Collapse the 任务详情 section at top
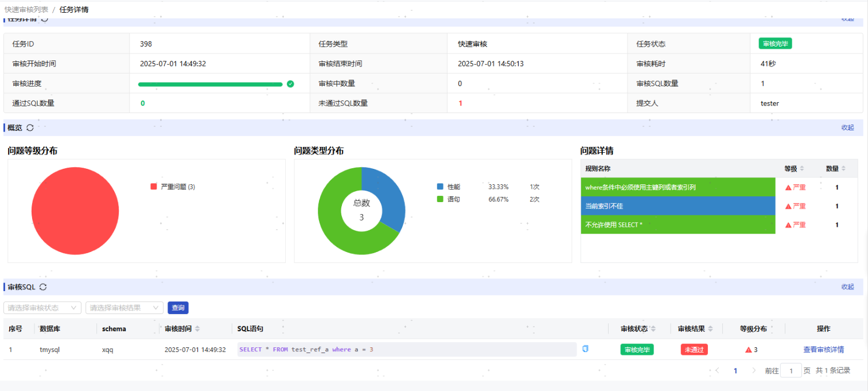Screen dimensions: 868x391 coord(847,19)
